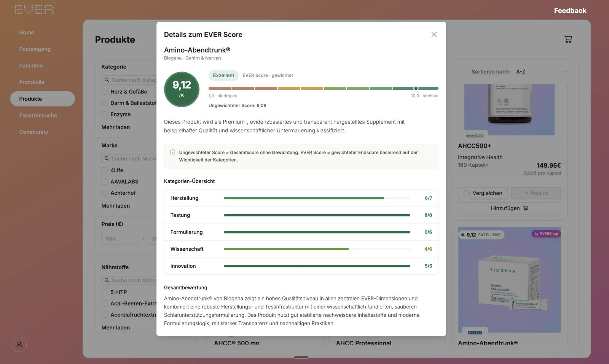Click the search icon in Kategorie filter
Image resolution: width=609 pixels, height=364 pixels.
[107, 80]
